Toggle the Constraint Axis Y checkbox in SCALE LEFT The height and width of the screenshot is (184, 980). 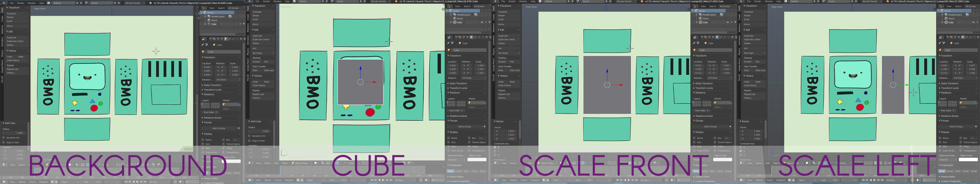(741, 151)
